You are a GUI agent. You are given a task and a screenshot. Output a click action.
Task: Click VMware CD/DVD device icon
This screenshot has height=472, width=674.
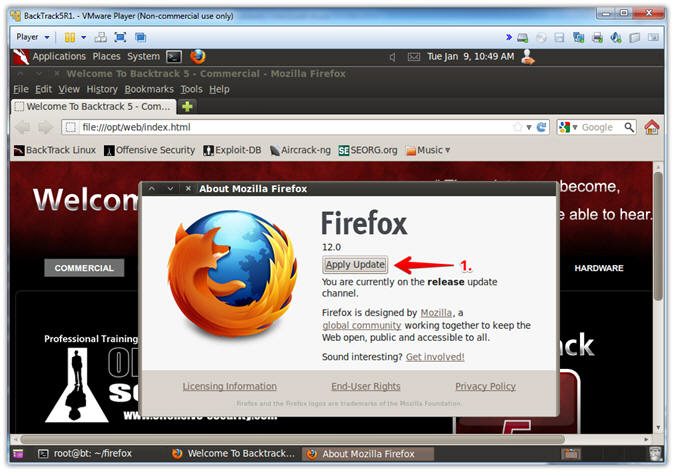point(541,38)
